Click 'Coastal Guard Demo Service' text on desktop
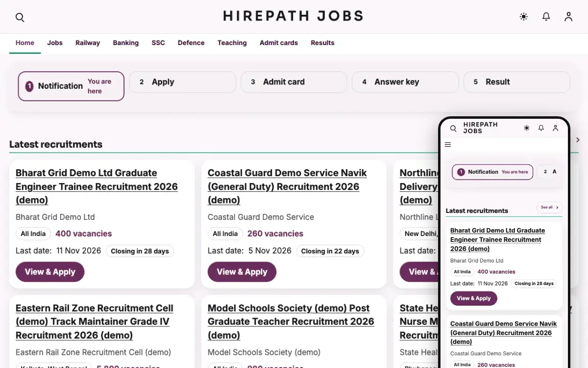The image size is (588, 368). point(261,217)
